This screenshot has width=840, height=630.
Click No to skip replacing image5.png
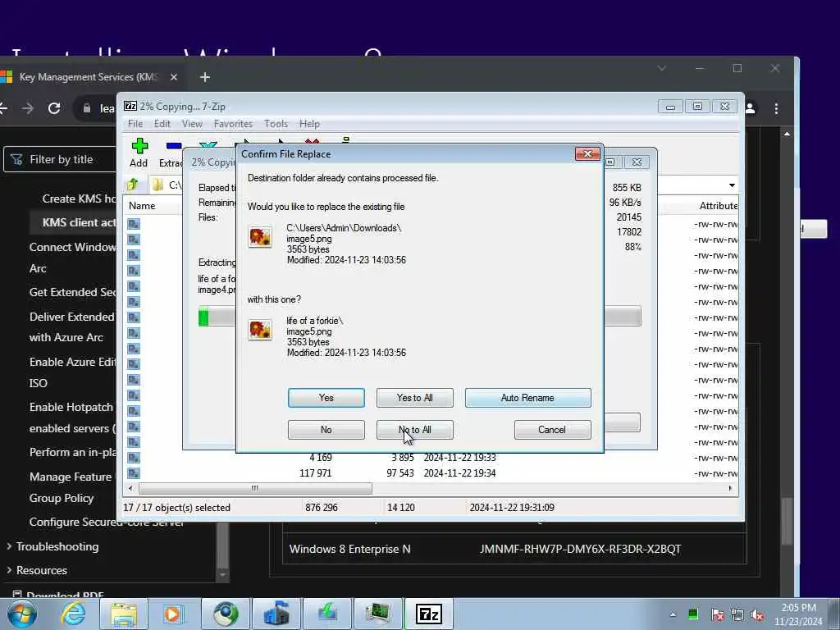click(326, 430)
